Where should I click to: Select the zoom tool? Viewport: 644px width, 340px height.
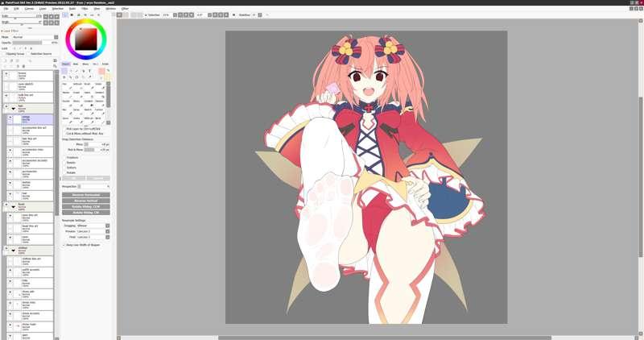(71, 77)
